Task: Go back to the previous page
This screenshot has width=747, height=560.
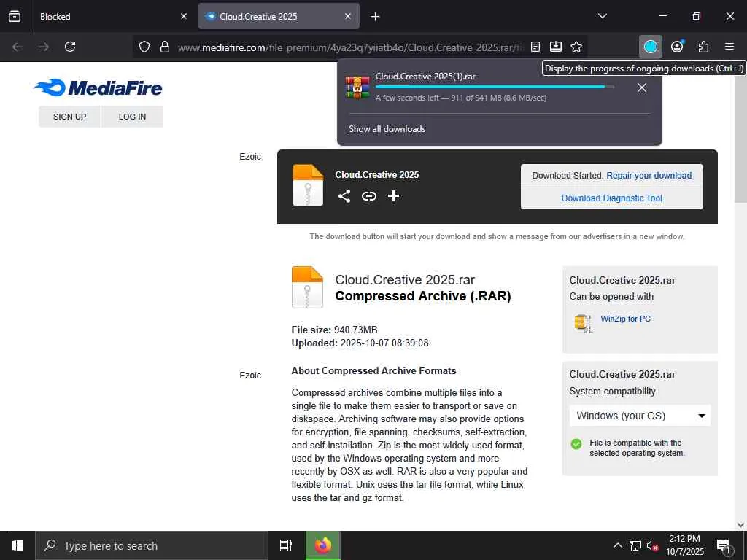Action: coord(18,47)
